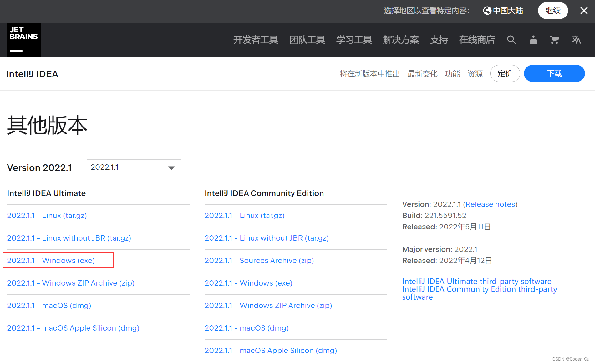Open the user account icon
Screen dimensions: 595x364
(533, 40)
